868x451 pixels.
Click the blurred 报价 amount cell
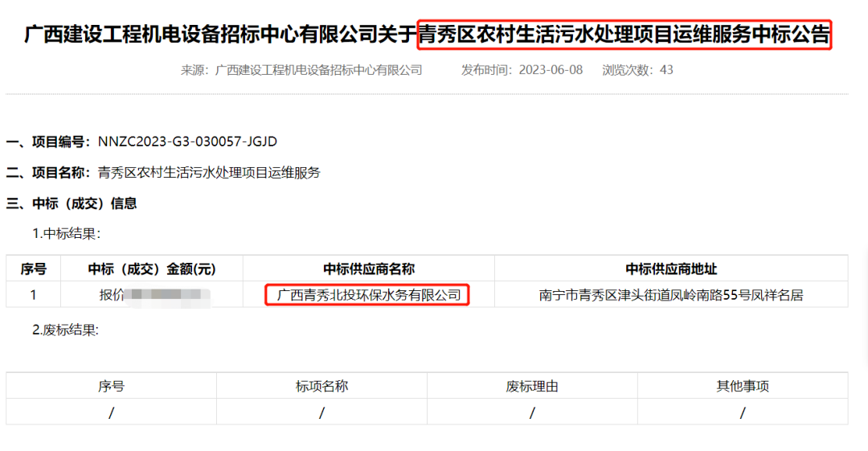152,295
